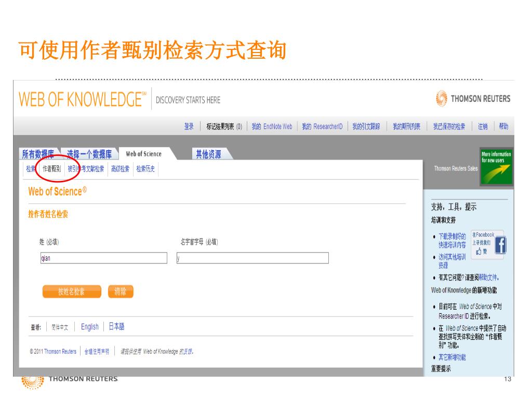Open the Facebook icon link
Image resolution: width=532 pixels, height=399 pixels.
500,245
